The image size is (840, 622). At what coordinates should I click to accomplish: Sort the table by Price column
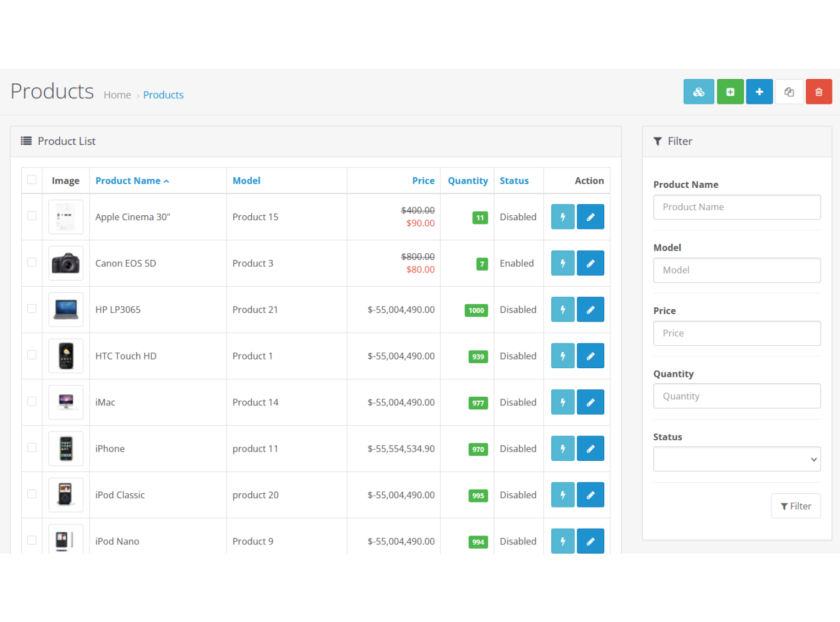[423, 181]
